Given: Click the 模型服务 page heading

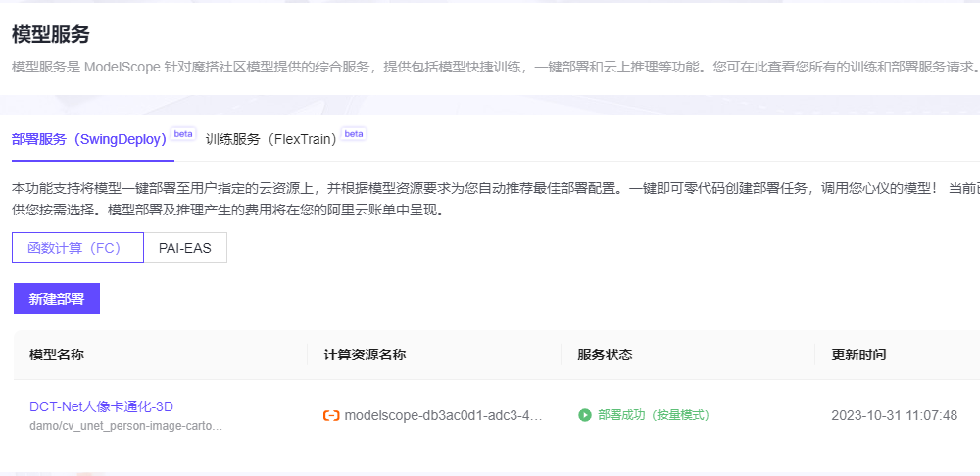Looking at the screenshot, I should pos(51,35).
